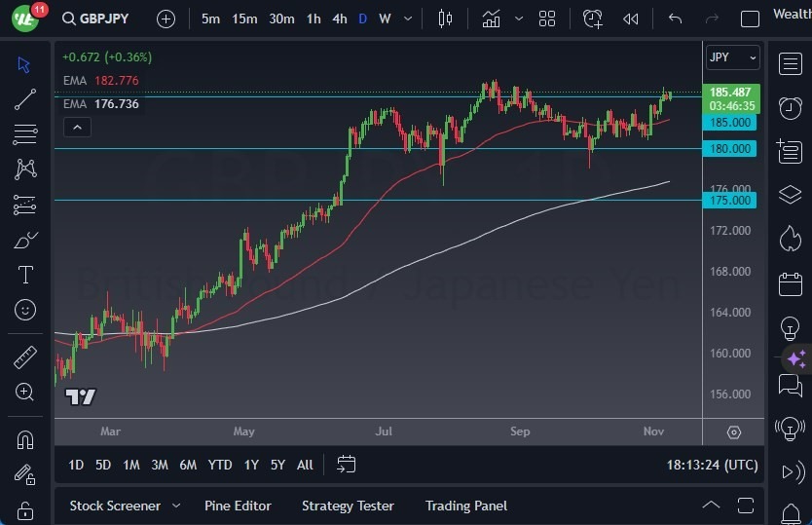The width and height of the screenshot is (812, 525).
Task: Open the idea streams broadcast panel
Action: point(790,430)
